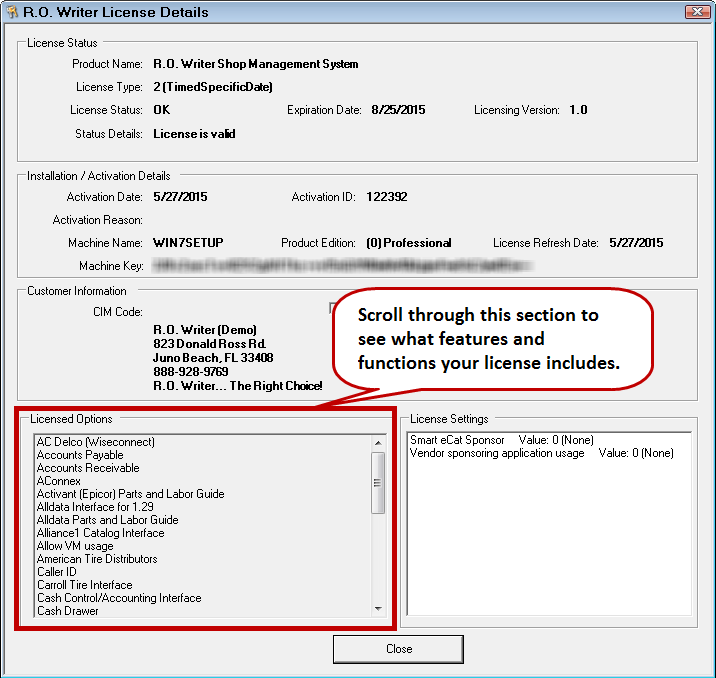This screenshot has width=716, height=678.
Task: Select Activant (Epicor) Parts and Labor Guide
Action: point(130,494)
